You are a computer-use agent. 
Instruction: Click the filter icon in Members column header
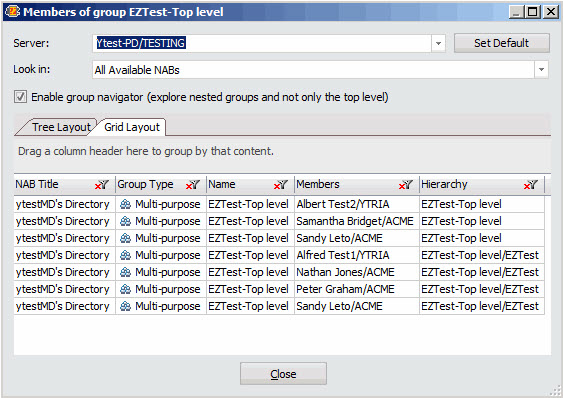405,185
